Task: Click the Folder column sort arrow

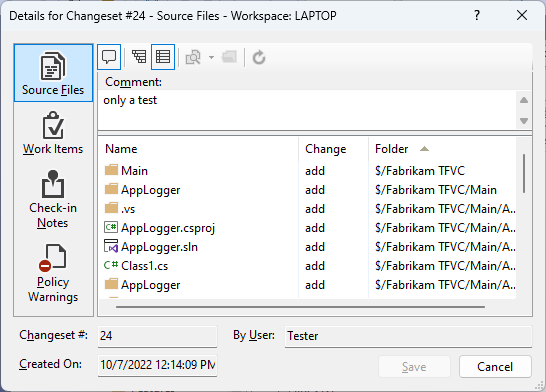Action: point(424,149)
